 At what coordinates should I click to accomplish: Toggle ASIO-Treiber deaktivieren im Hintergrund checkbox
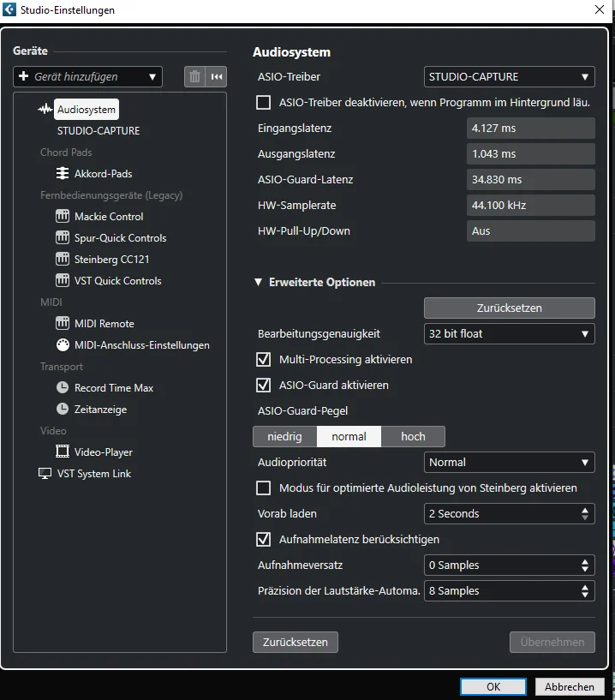(x=263, y=103)
